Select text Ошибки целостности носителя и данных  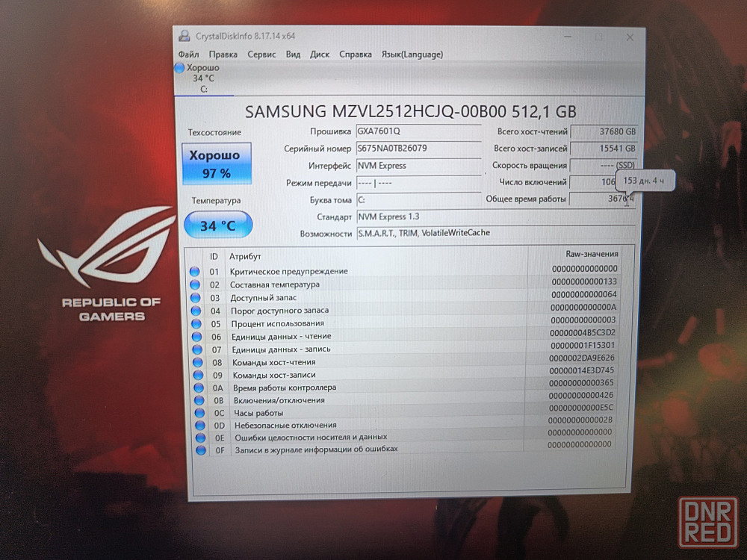click(311, 437)
